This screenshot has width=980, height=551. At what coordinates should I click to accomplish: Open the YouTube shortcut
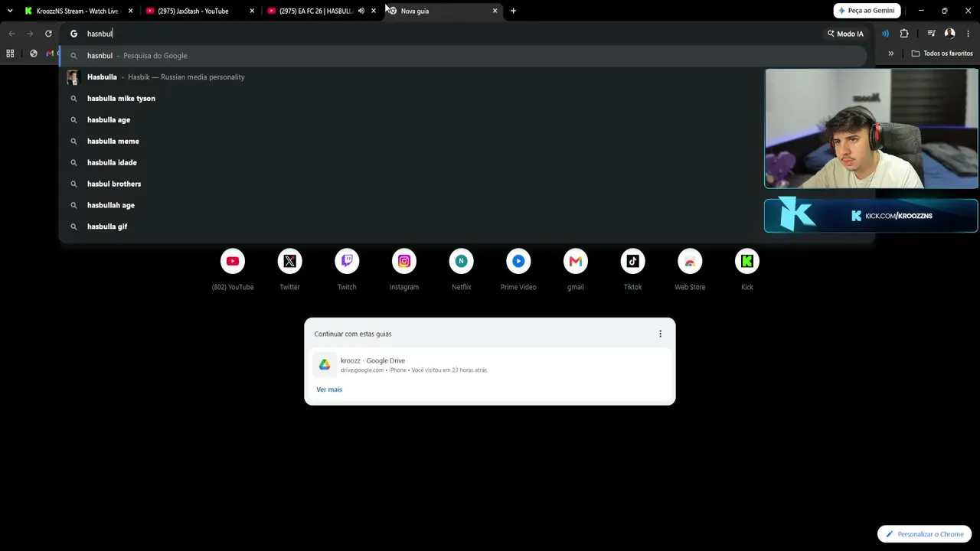coord(233,262)
